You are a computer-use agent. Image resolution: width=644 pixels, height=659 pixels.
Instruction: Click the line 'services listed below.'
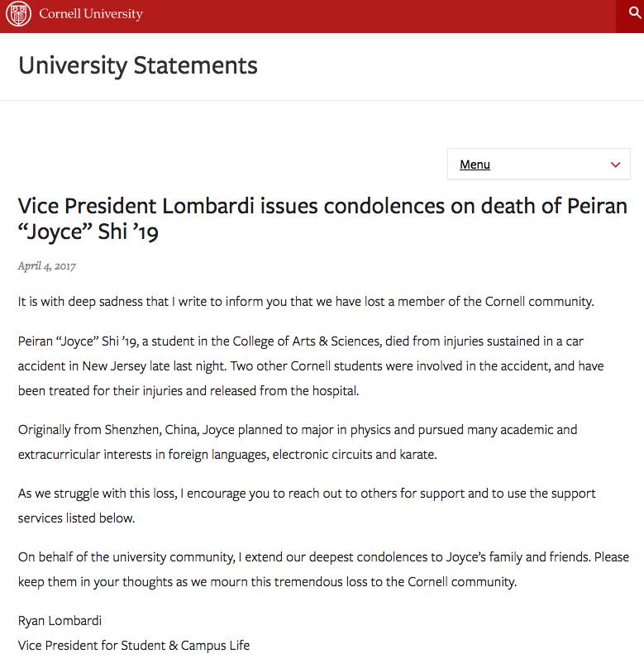coord(76,518)
